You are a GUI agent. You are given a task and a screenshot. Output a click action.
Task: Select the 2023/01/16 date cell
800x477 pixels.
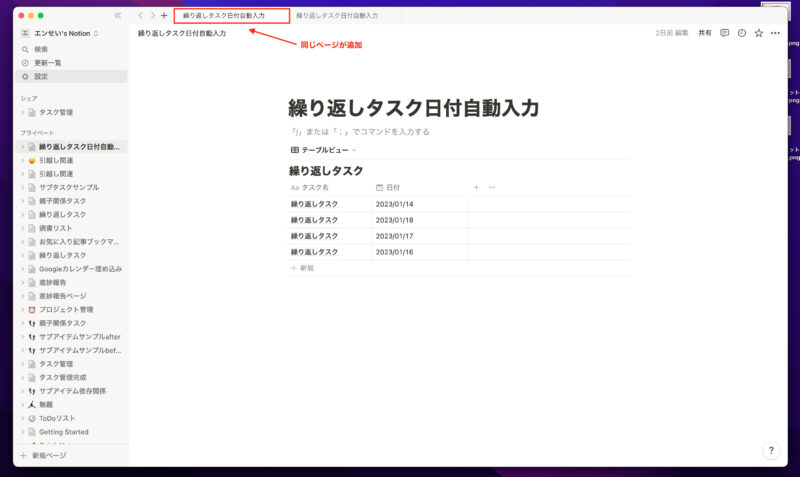point(420,252)
